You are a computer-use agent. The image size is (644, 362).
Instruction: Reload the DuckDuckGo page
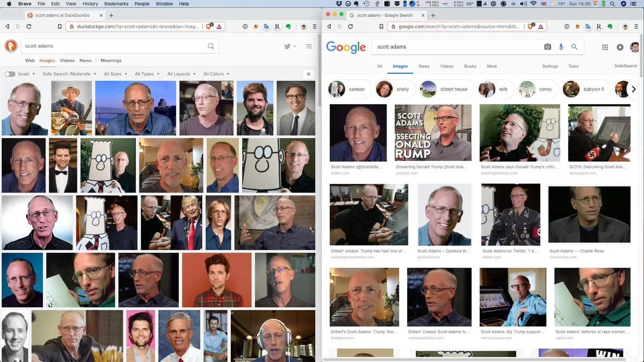click(29, 26)
